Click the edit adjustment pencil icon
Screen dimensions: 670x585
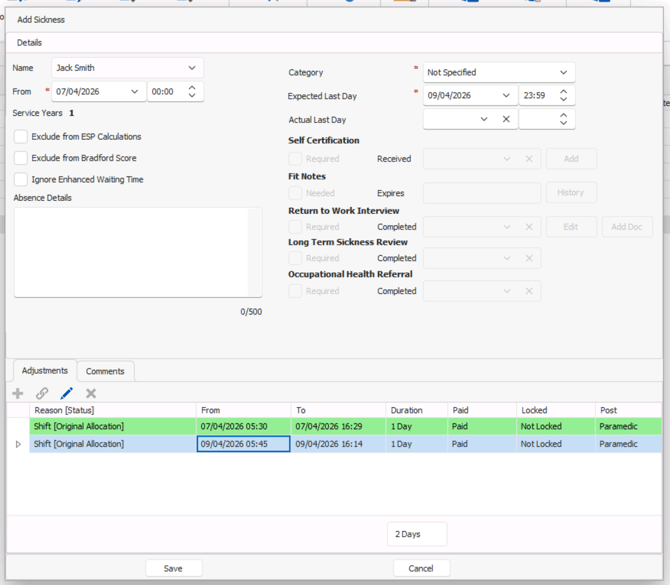tap(67, 394)
